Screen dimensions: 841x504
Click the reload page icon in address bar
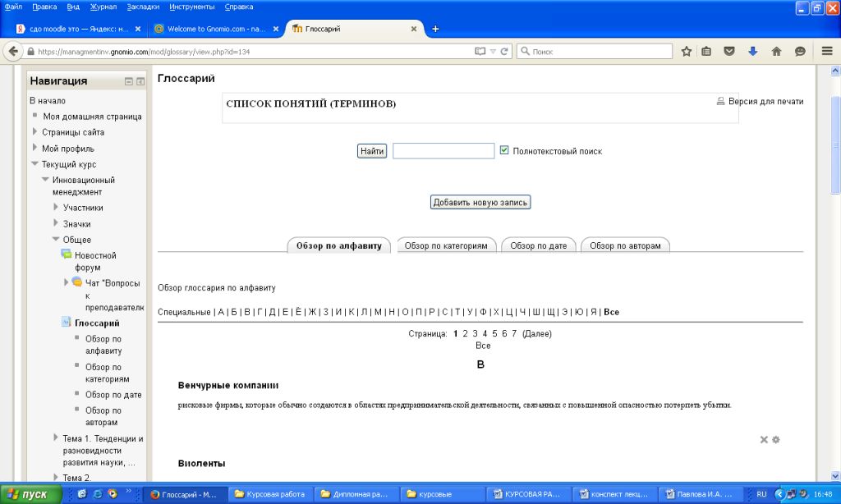504,52
